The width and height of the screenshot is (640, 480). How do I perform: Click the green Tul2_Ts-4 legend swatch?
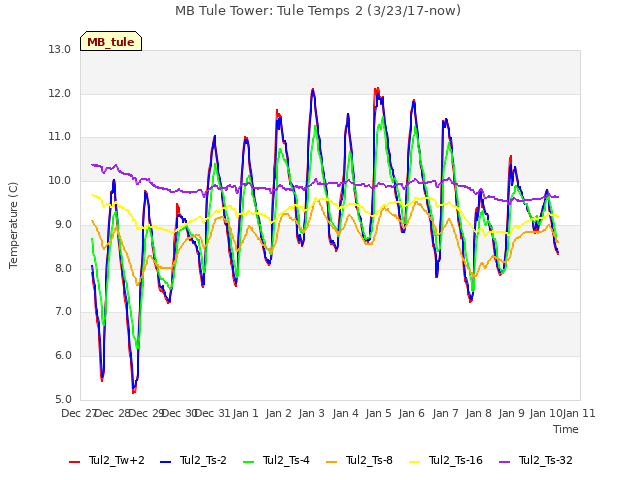tap(249, 462)
